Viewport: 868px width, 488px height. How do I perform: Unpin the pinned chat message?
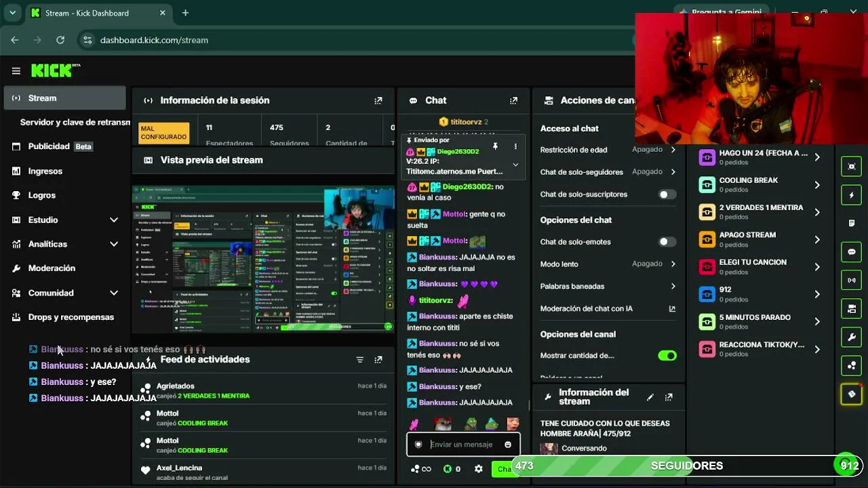coord(495,146)
